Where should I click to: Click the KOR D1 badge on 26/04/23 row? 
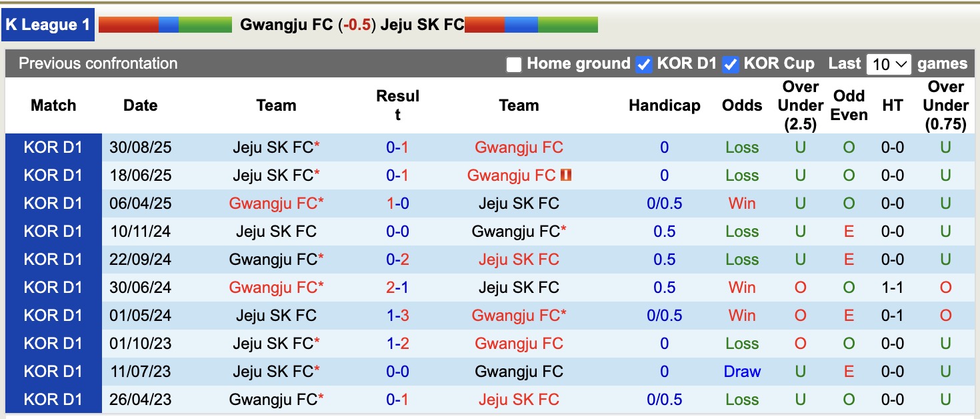(x=53, y=399)
